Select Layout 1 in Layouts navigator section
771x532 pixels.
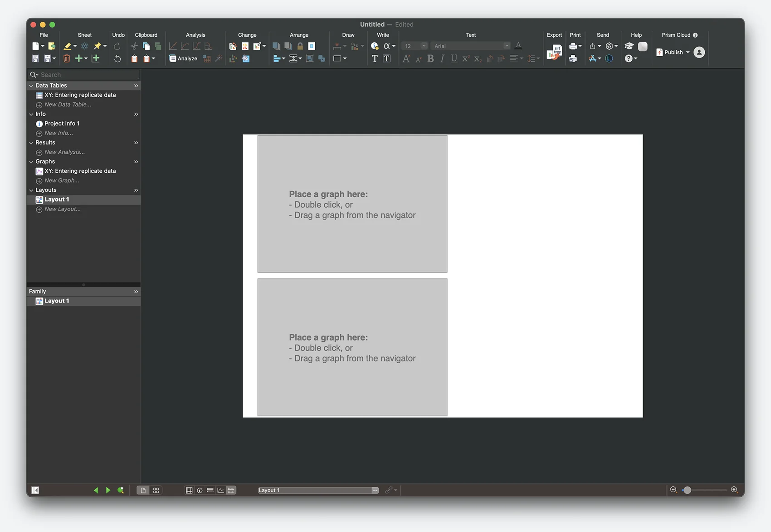click(x=84, y=200)
